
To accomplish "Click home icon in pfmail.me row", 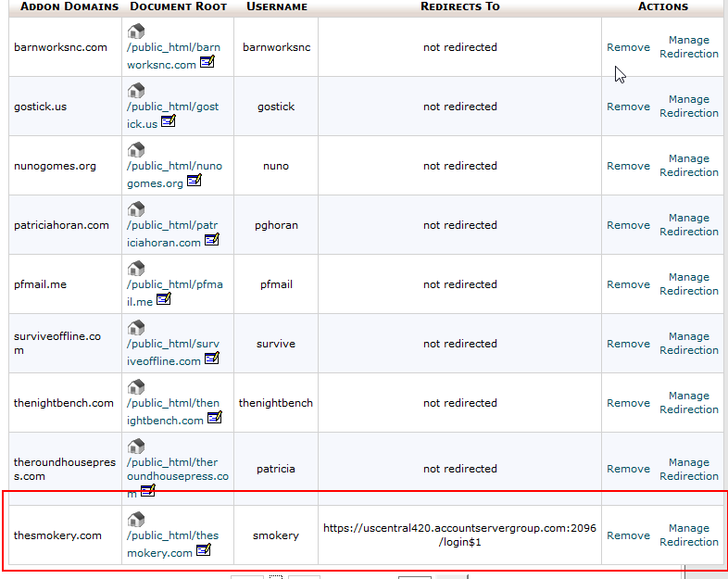I will point(136,269).
